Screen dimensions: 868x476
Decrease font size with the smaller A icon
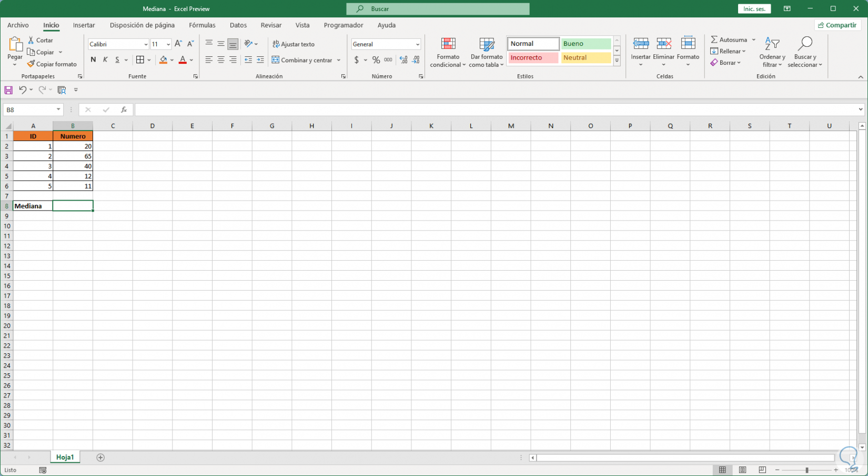tap(190, 44)
